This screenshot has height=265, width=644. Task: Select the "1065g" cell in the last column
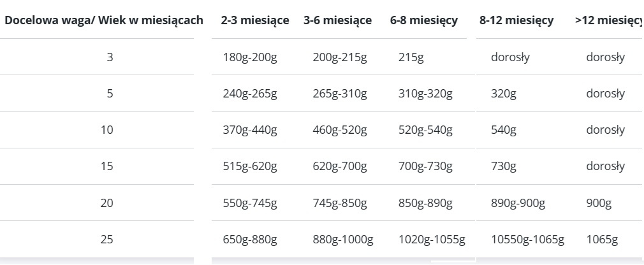click(602, 240)
